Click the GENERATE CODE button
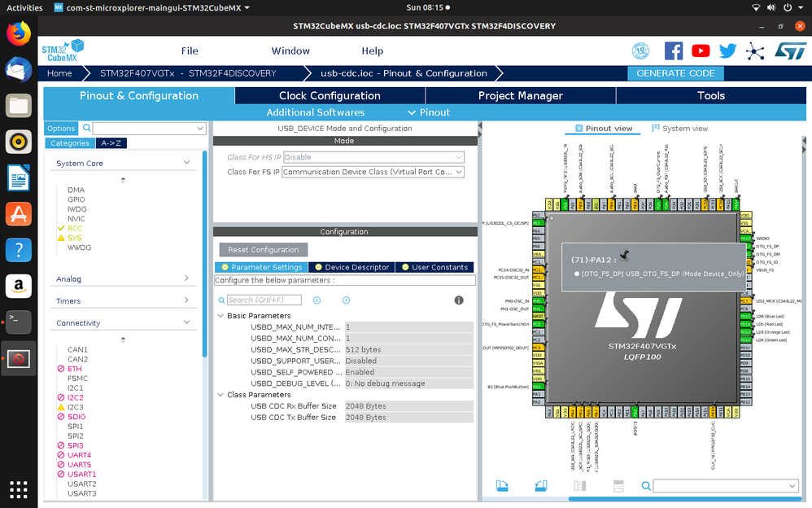Screen dimensions: 812x508 tap(675, 73)
